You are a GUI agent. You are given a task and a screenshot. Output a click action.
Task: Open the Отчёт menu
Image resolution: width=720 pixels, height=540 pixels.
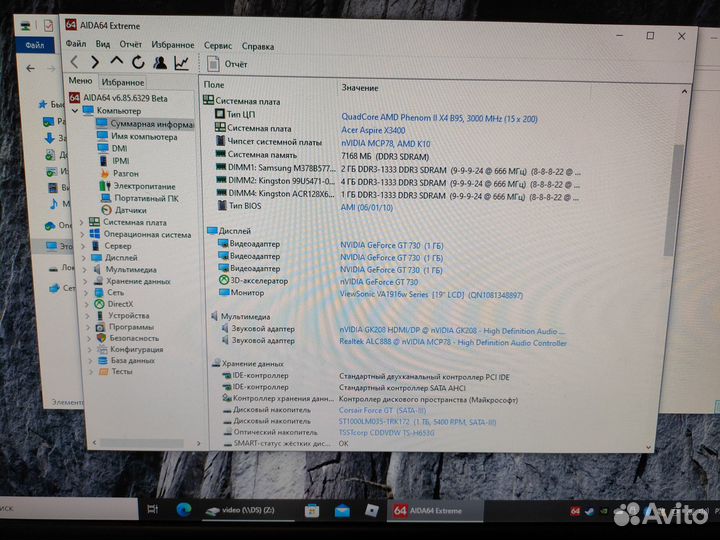click(130, 45)
